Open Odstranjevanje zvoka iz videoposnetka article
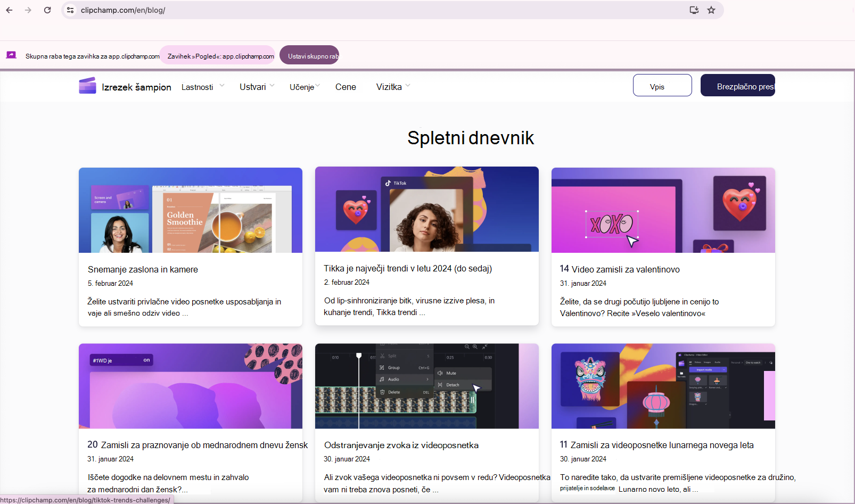Viewport: 855px width, 504px height. pyautogui.click(x=401, y=445)
